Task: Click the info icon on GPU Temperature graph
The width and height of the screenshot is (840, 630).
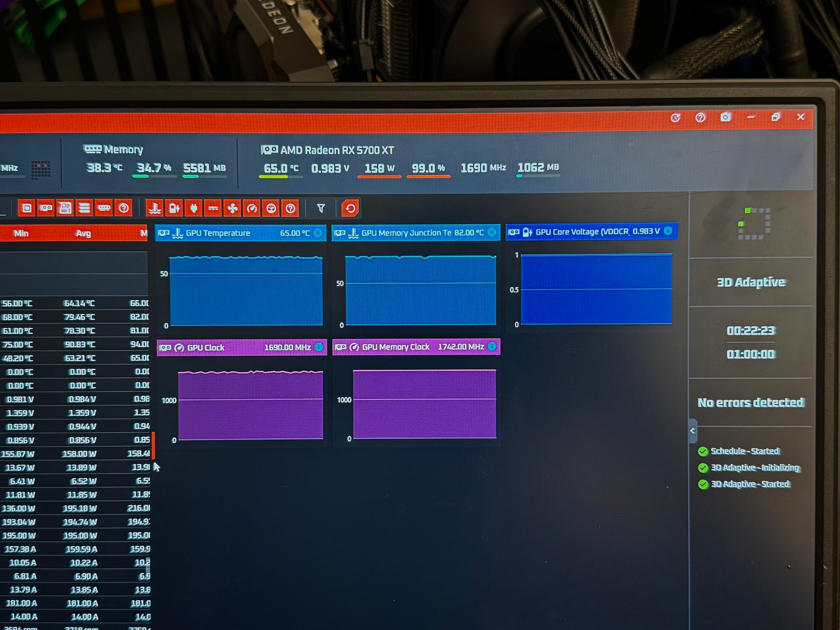Action: click(x=318, y=233)
